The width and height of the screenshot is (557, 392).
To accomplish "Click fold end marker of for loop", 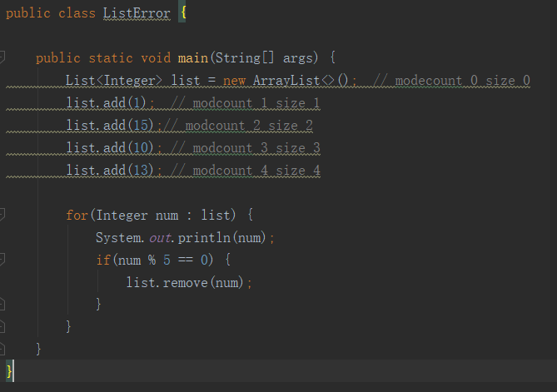I will [2, 326].
